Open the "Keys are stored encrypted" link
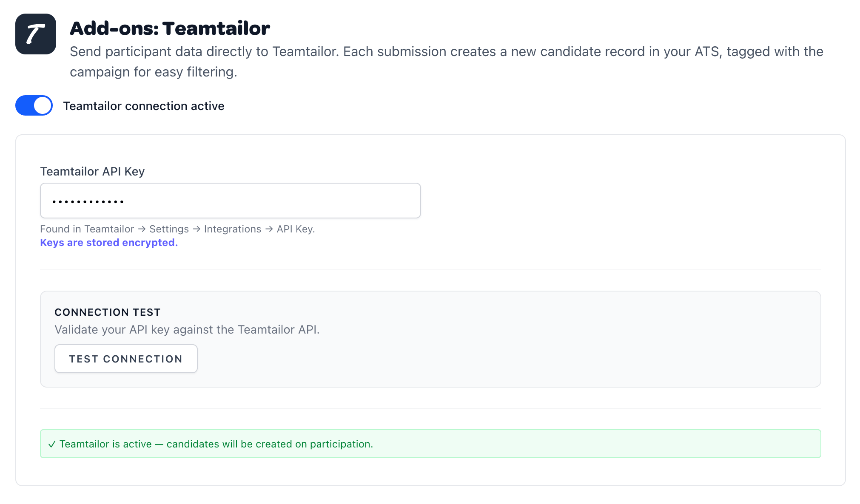The height and width of the screenshot is (504, 860). click(109, 243)
